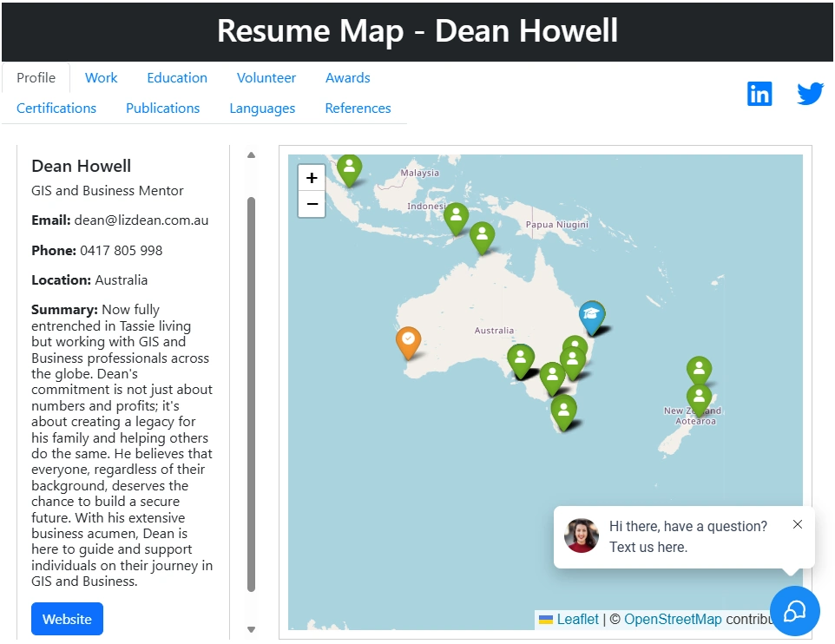Select the graduation cap marker near Tasmania
Image resolution: width=835 pixels, height=644 pixels.
592,314
